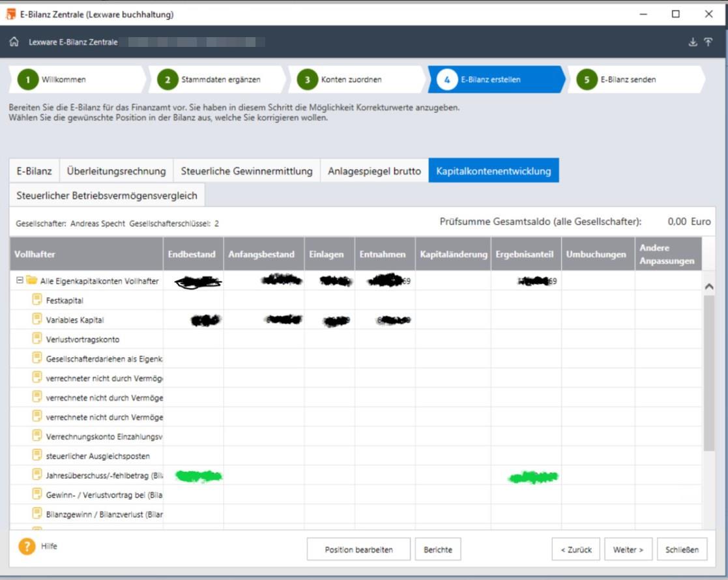Click the Variables Kapital account icon
Image resolution: width=728 pixels, height=580 pixels.
coord(37,319)
